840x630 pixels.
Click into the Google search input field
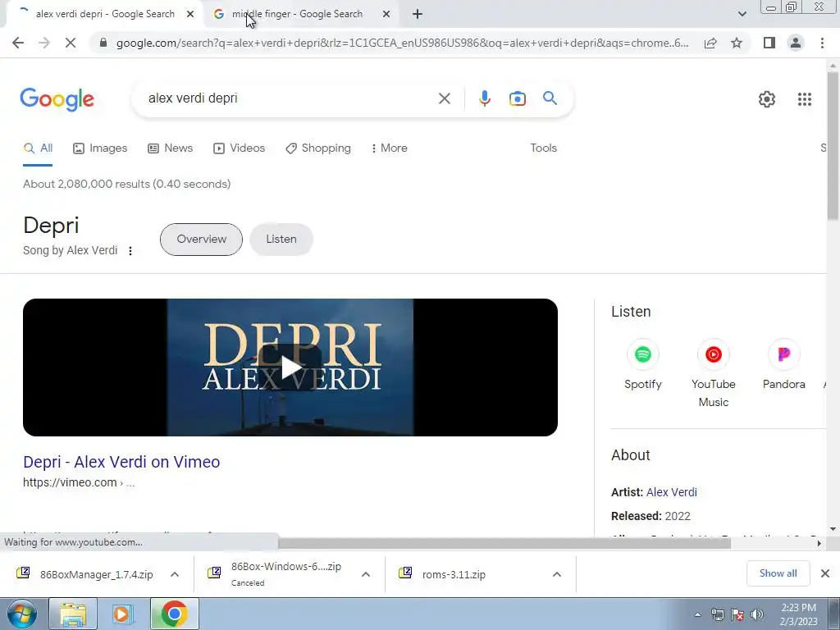point(290,98)
